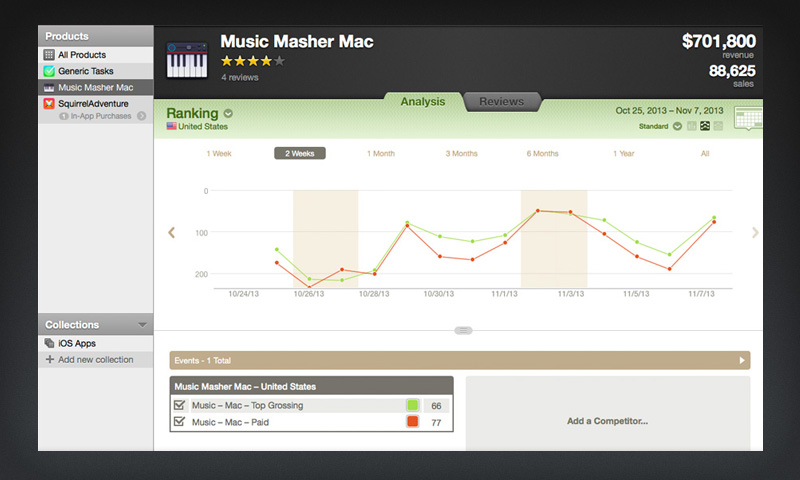
Task: Select the bar chart view icon
Action: tap(691, 126)
